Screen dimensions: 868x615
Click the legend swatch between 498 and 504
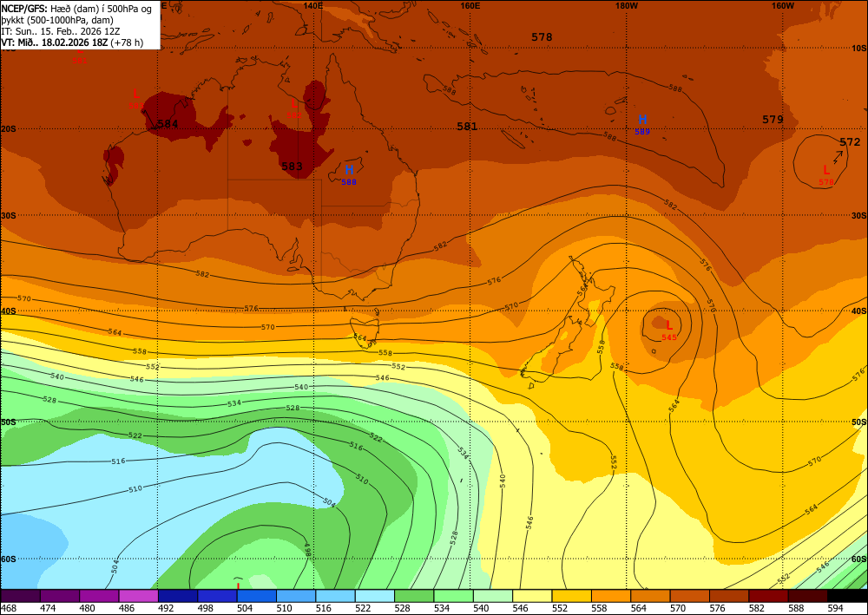click(x=217, y=596)
